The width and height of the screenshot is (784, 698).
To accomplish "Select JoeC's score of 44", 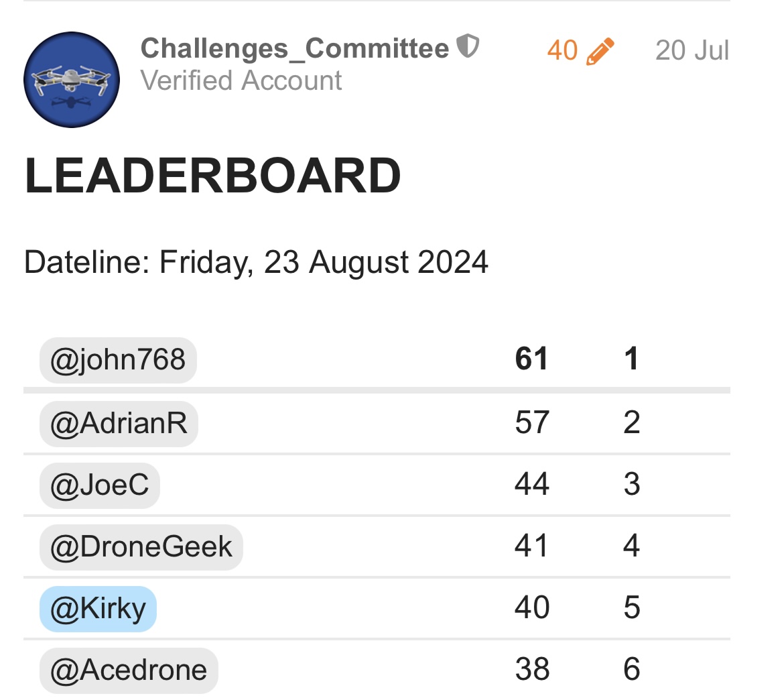I will pyautogui.click(x=532, y=484).
